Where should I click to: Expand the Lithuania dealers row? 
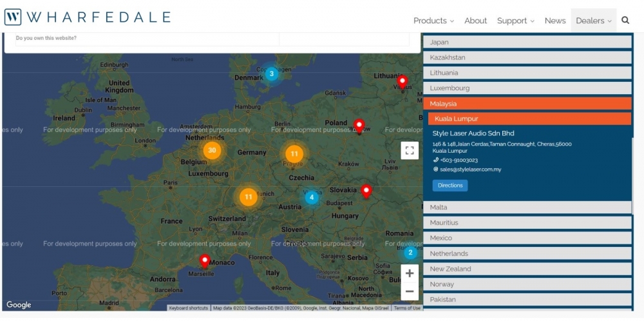tap(527, 73)
